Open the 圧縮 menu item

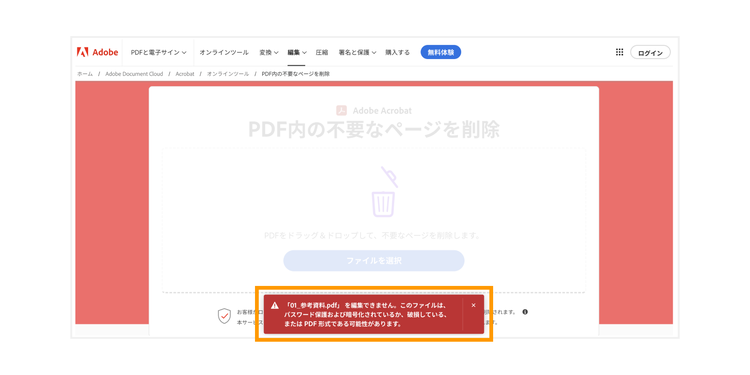coord(322,53)
